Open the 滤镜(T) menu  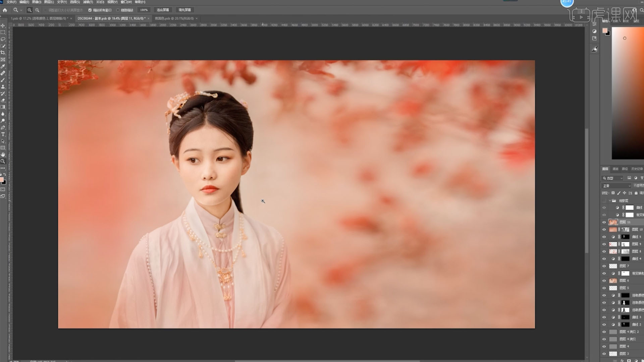pyautogui.click(x=88, y=2)
